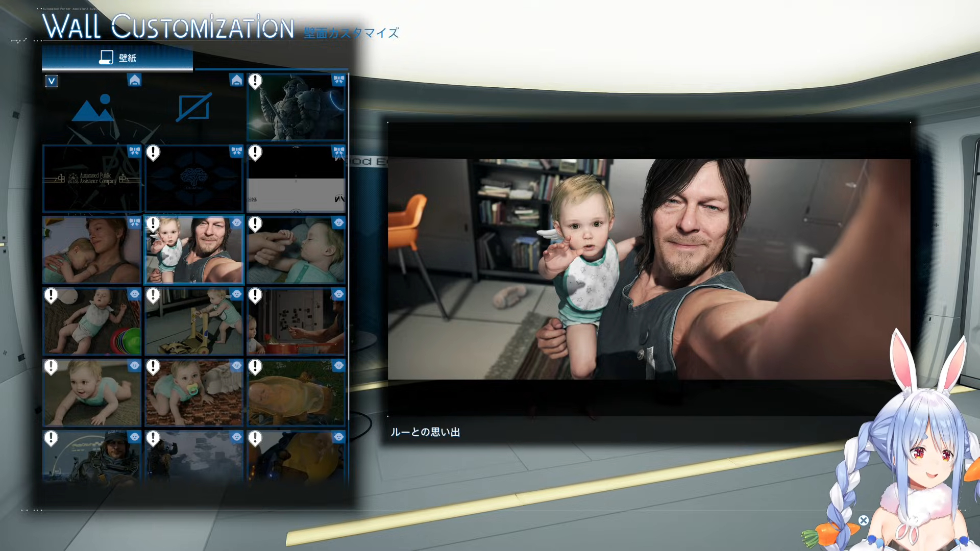The image size is (980, 551).
Task: Select baby sleeping holding hand wallpaper
Action: 296,250
